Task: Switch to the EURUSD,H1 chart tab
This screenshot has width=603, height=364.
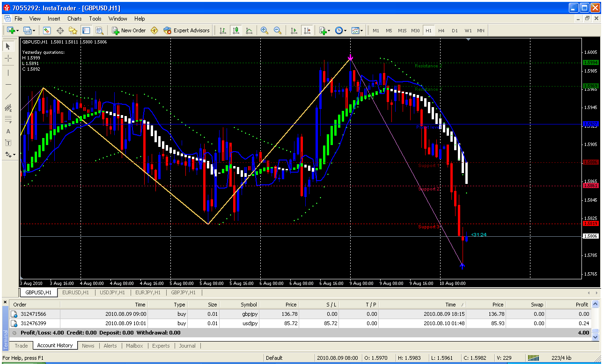Action: tap(75, 292)
